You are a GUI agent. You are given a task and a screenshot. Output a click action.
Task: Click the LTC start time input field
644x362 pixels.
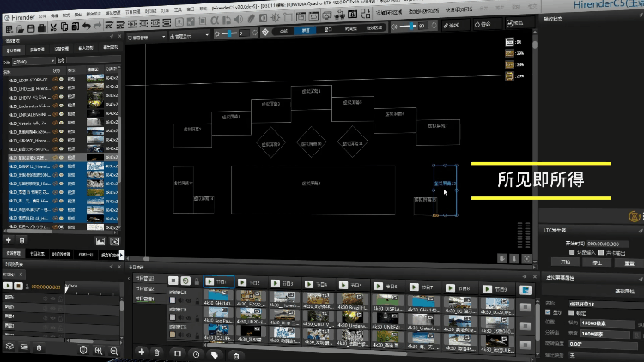[607, 244]
